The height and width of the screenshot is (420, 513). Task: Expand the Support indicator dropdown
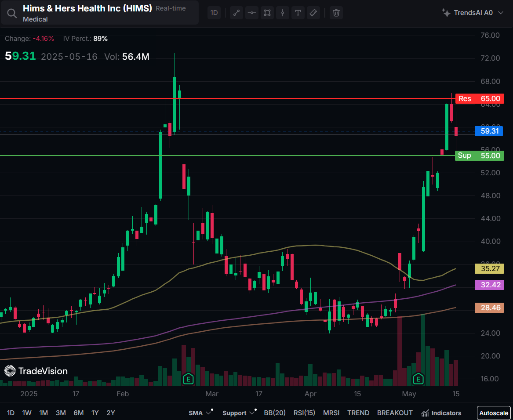pyautogui.click(x=239, y=413)
